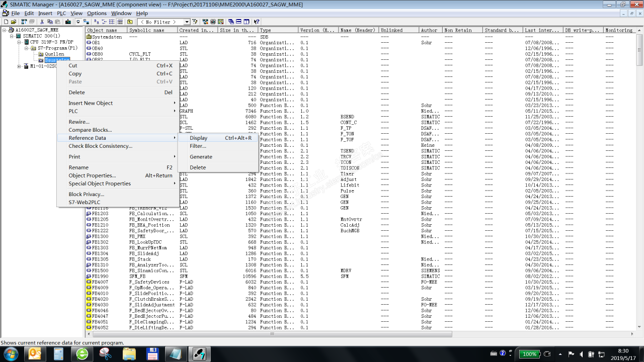Screen dimensions: 644x362
Task: Select Display in Reference Data submenu
Action: pos(218,138)
